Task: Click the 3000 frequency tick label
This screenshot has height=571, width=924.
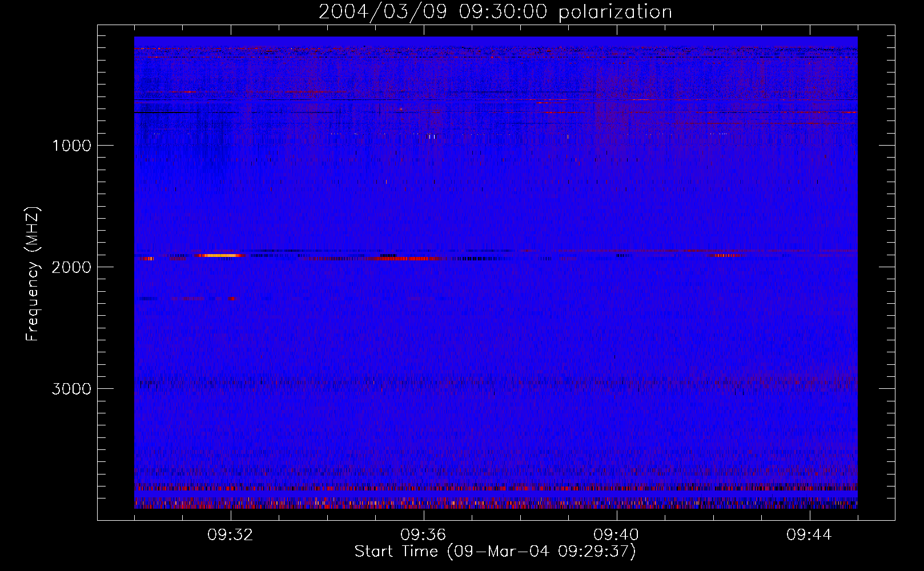Action: pos(71,389)
